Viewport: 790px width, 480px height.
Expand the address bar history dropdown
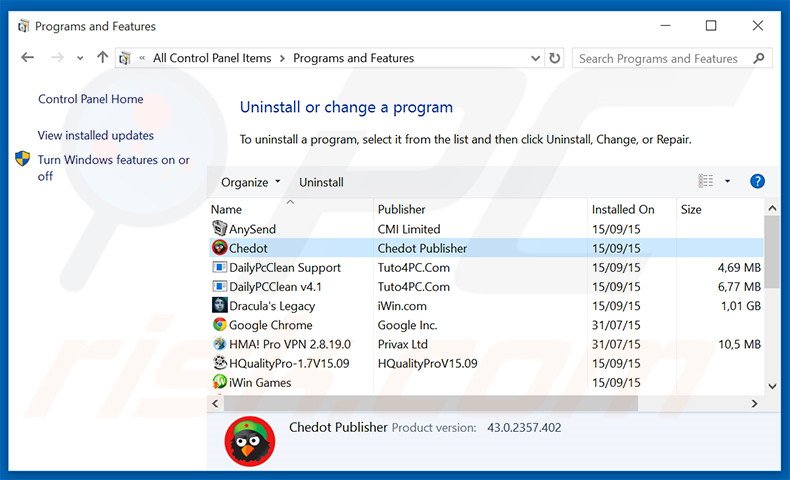pos(536,58)
